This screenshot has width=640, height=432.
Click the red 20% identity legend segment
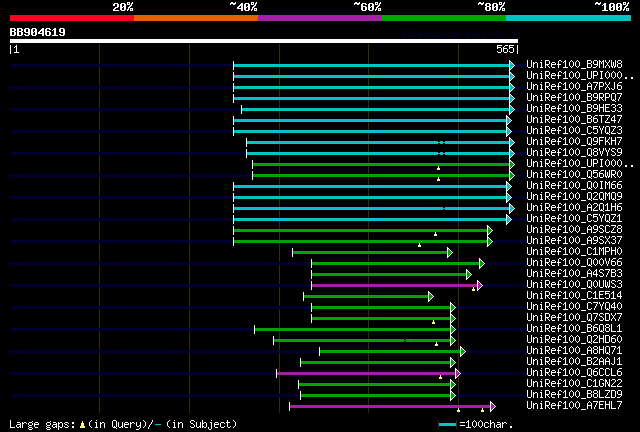click(x=72, y=18)
